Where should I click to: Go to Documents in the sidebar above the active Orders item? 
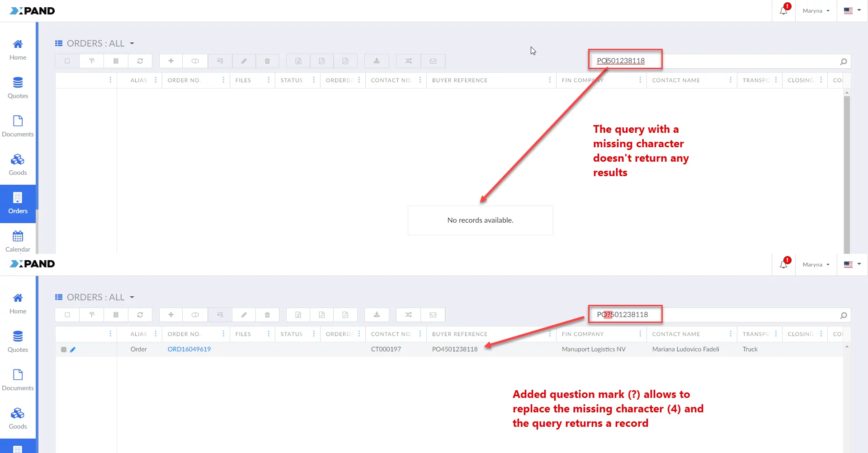[18, 126]
